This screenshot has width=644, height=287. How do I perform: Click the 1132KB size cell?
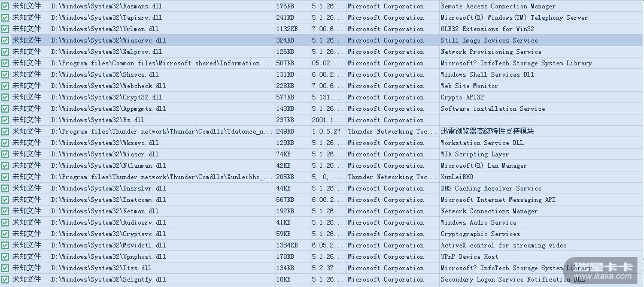(287, 29)
